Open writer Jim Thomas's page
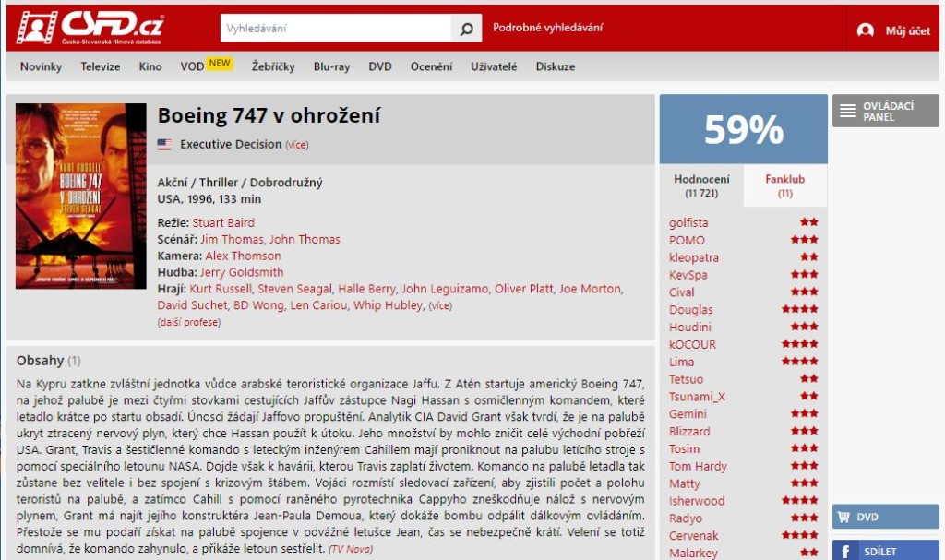945x560 pixels. click(232, 239)
